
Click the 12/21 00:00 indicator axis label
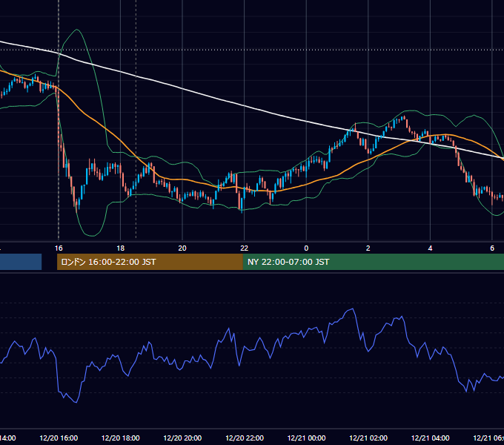click(306, 438)
